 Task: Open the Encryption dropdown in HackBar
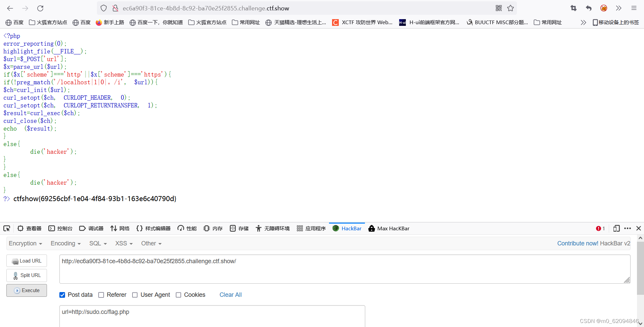point(25,243)
